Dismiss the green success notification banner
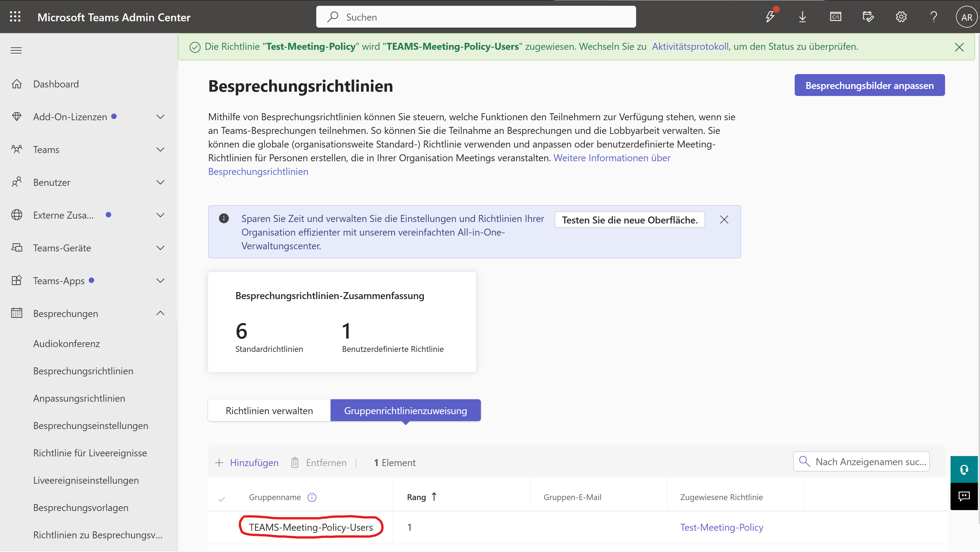 [959, 47]
